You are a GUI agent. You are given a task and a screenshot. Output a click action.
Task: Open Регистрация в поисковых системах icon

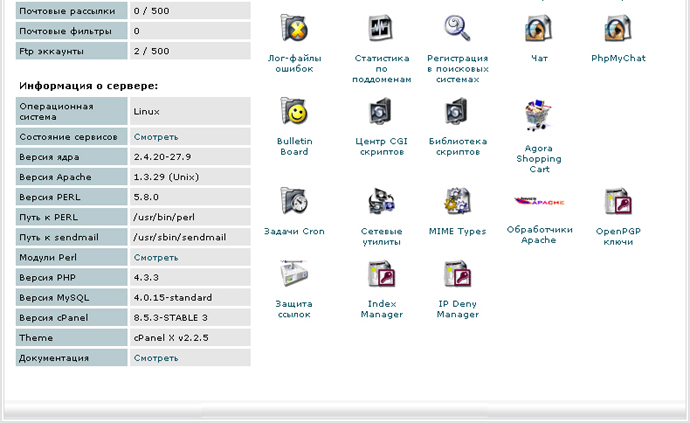click(x=457, y=29)
